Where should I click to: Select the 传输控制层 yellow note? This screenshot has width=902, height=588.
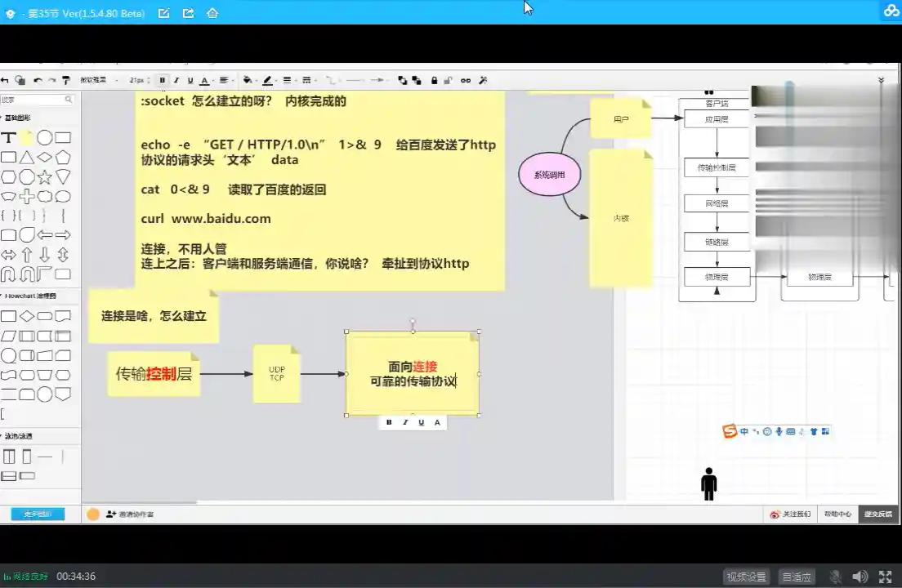coord(154,373)
